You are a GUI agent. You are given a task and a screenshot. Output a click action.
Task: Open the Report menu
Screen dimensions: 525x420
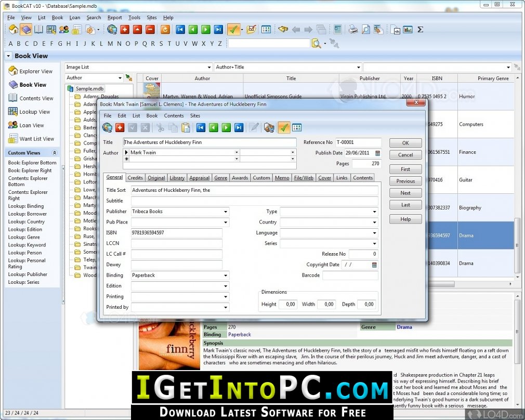[x=114, y=18]
